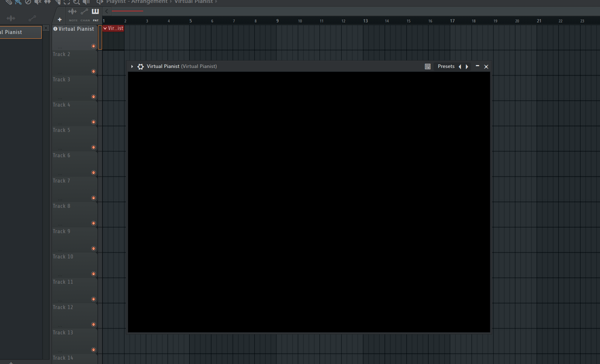This screenshot has width=600, height=364.
Task: Jump to bar 9 on the timeline ruler
Action: [x=277, y=21]
